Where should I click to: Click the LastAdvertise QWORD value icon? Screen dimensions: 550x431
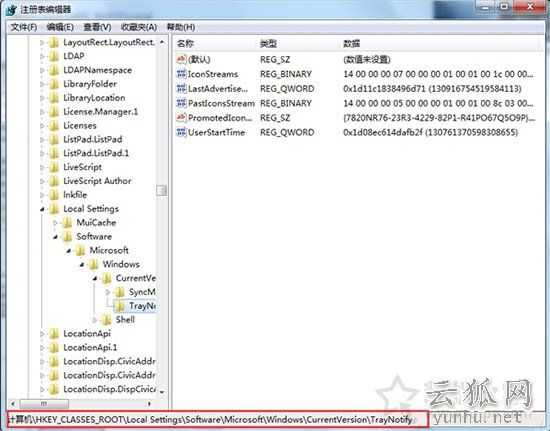(x=181, y=88)
